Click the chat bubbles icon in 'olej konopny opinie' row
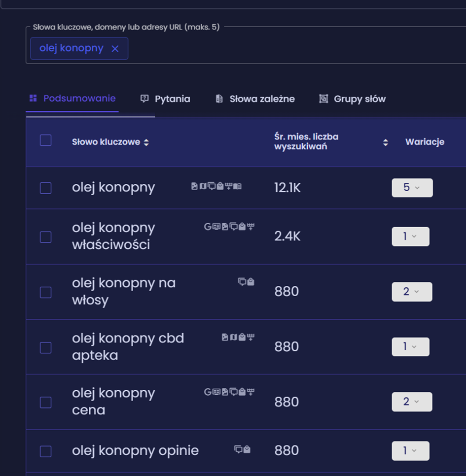This screenshot has width=466, height=476. 238,449
